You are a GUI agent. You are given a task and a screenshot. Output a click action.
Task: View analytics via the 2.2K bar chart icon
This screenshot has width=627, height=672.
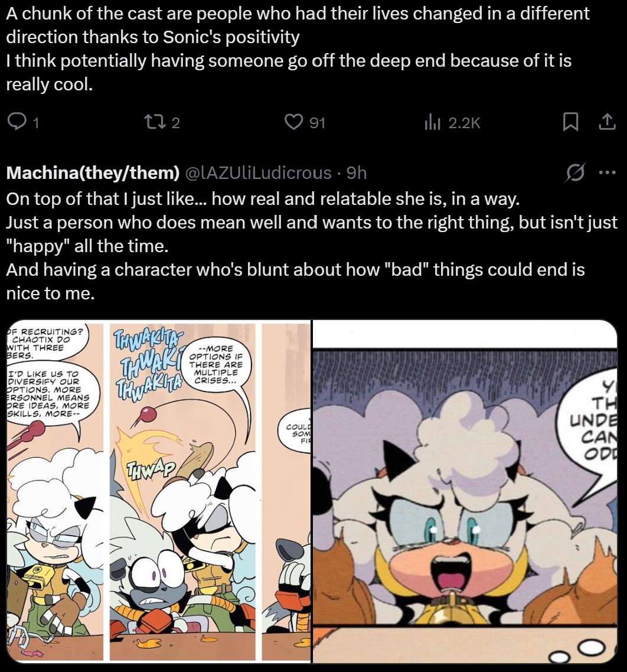coord(432,123)
